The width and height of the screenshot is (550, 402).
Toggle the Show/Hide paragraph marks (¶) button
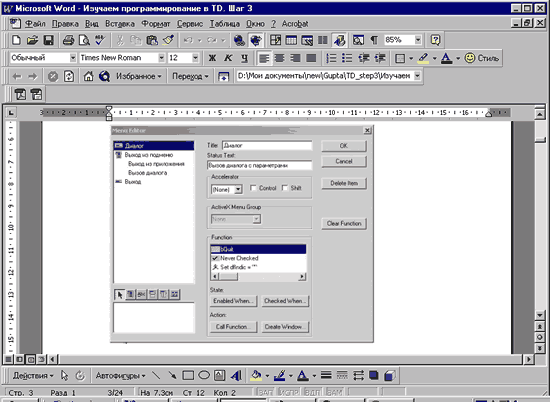point(374,40)
